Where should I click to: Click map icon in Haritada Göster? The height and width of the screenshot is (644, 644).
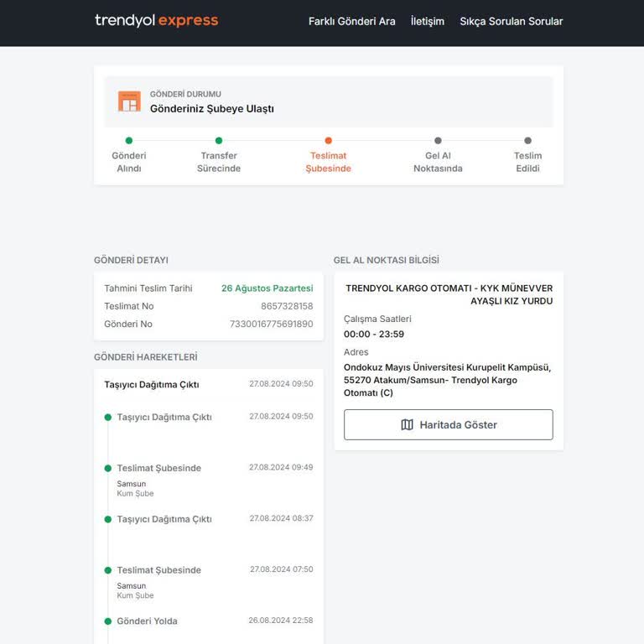click(407, 424)
